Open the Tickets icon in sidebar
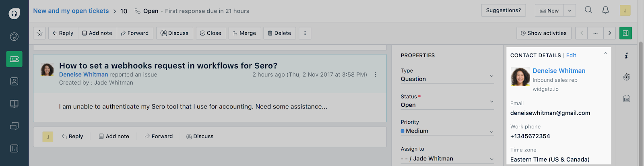Screen dimensions: 644x166 14,59
